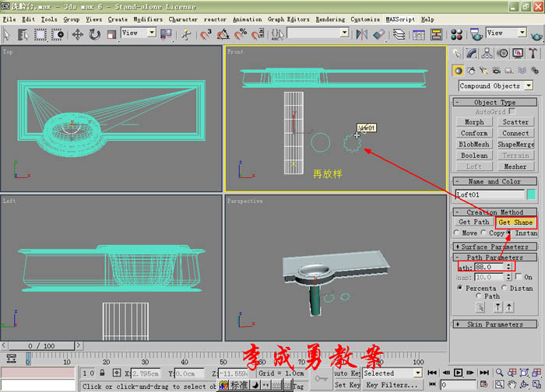Image resolution: width=545 pixels, height=392 pixels.
Task: Select the Move tool in toolbar
Action: [77, 34]
